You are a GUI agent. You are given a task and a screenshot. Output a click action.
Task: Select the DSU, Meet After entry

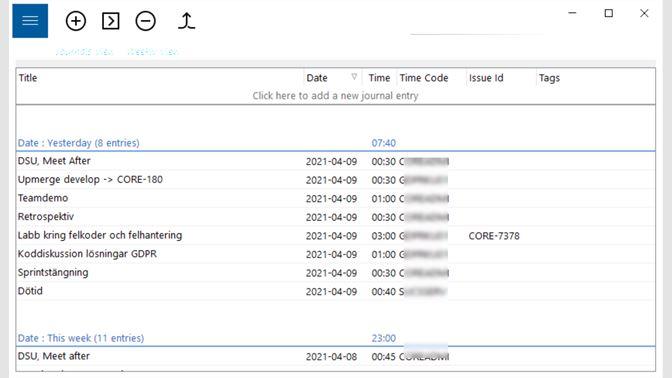coord(336,161)
